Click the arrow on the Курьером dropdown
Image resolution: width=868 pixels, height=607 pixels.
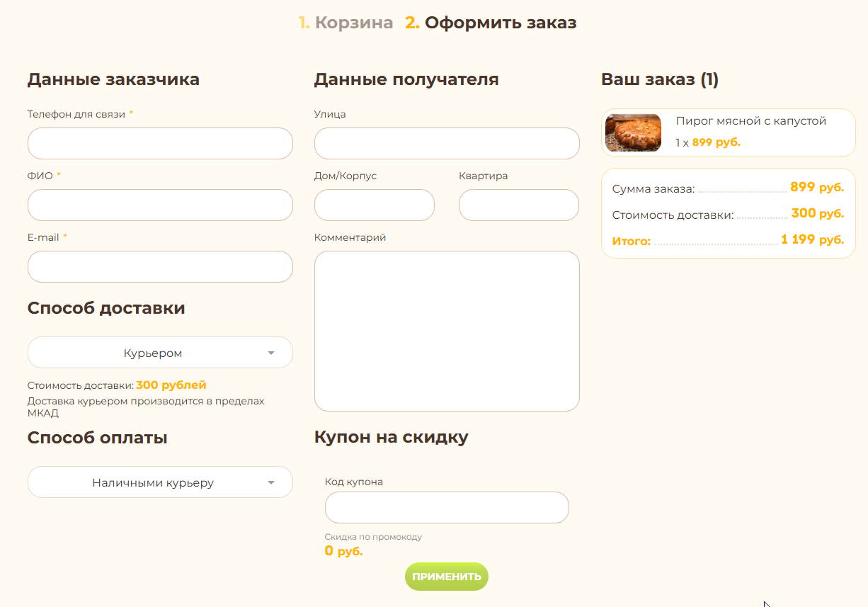point(271,353)
